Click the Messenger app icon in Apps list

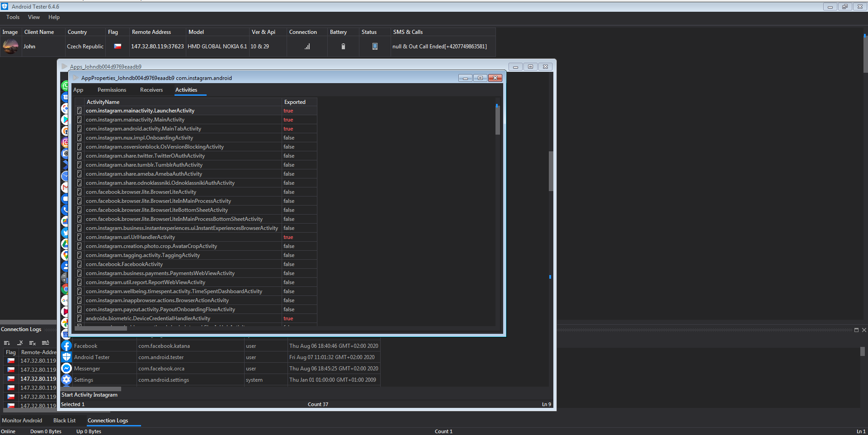coord(66,369)
